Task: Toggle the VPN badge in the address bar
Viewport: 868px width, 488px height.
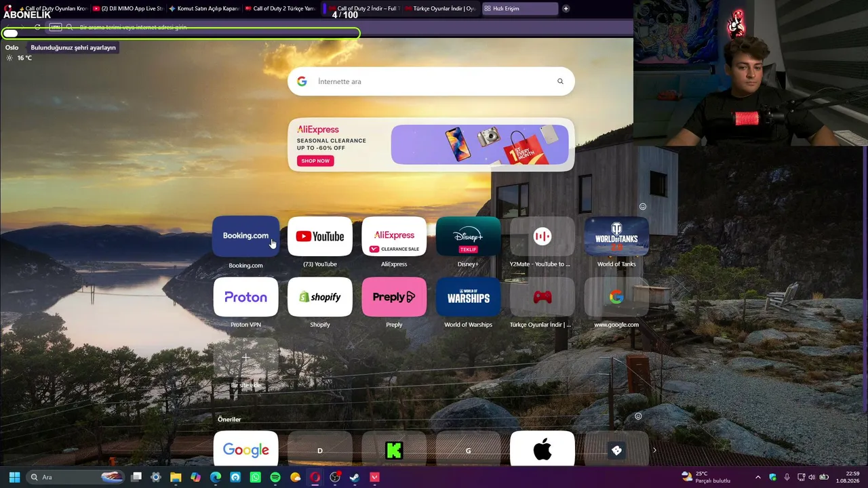Action: tap(56, 27)
